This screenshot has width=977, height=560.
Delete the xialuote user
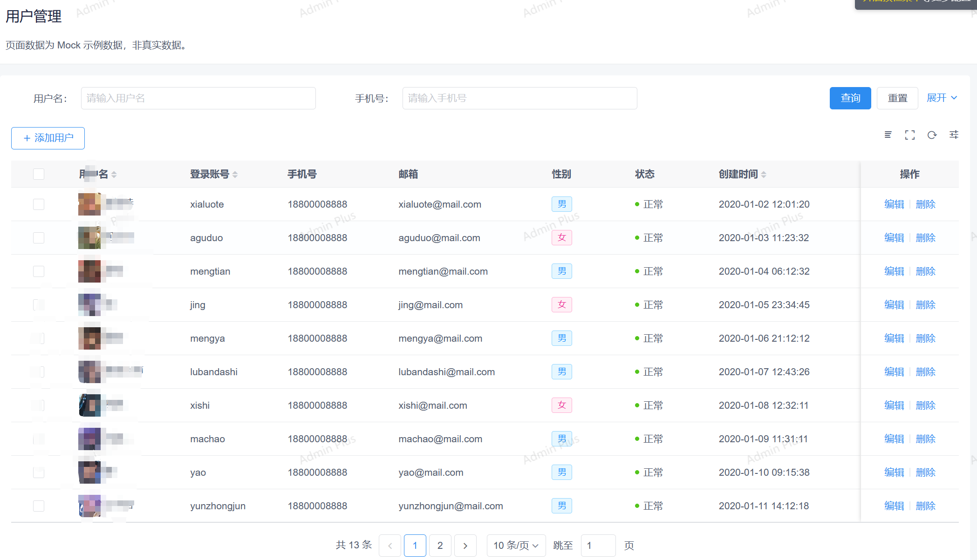tap(926, 204)
